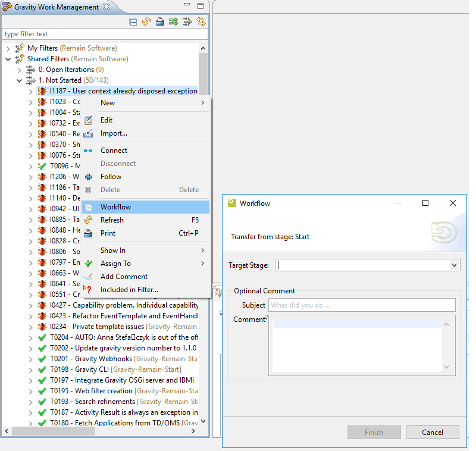Click the Add Comment icon in the context menu
The width and height of the screenshot is (476, 451).
[x=88, y=277]
